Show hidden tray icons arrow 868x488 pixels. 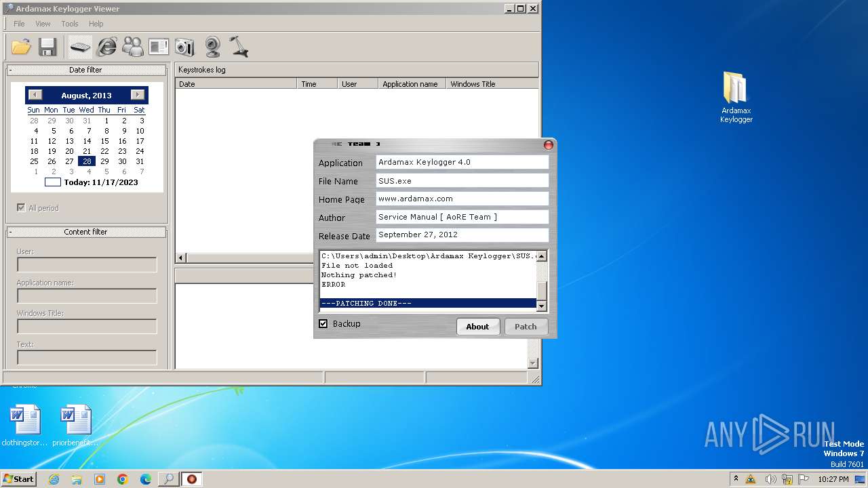coord(736,479)
